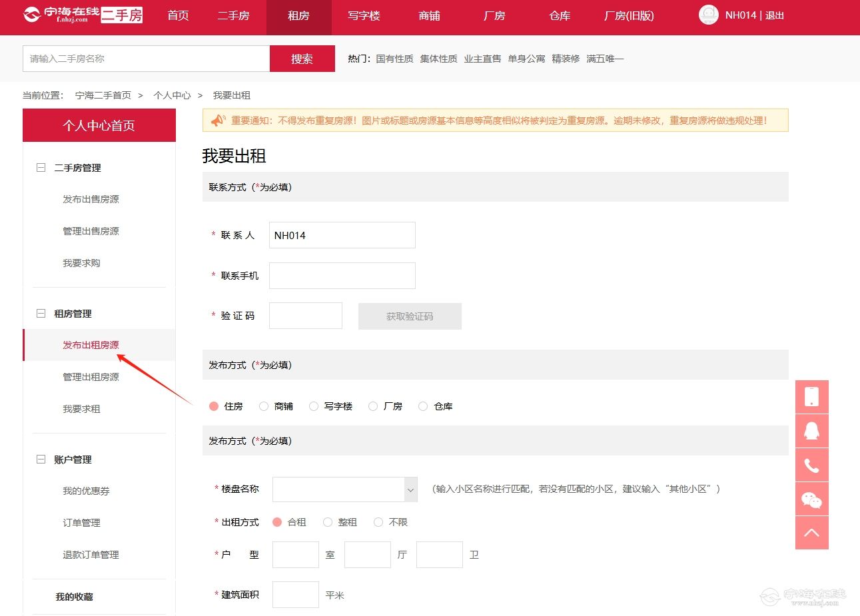Image resolution: width=860 pixels, height=616 pixels.
Task: Click the 宁海在线 logo
Action: point(83,15)
